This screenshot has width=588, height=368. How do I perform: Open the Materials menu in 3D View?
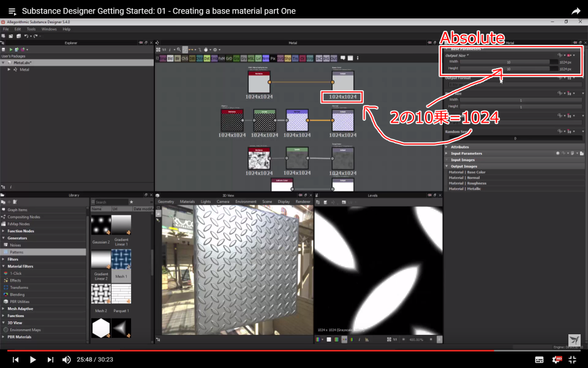pos(187,202)
